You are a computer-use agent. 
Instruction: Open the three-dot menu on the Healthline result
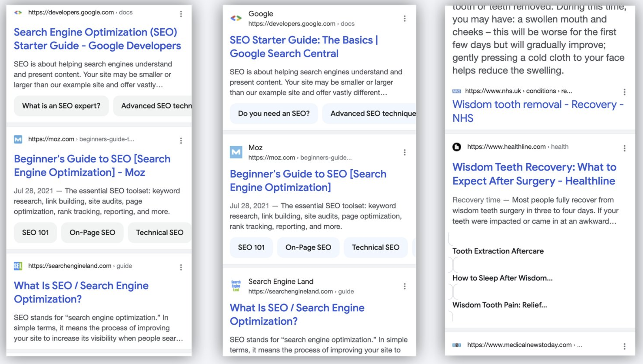coord(625,149)
